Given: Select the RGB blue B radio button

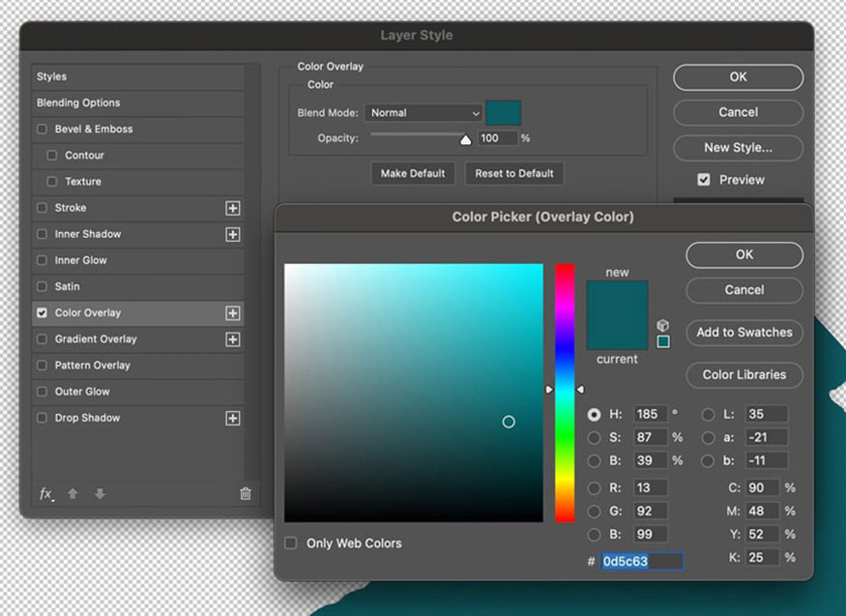Looking at the screenshot, I should click(594, 534).
